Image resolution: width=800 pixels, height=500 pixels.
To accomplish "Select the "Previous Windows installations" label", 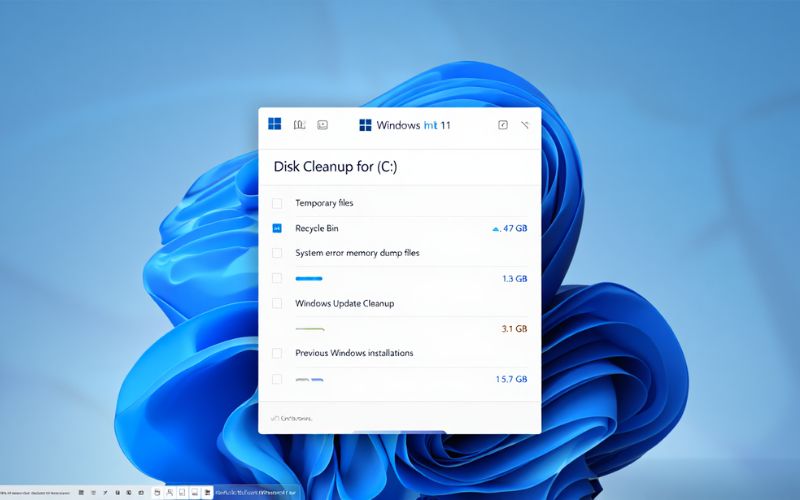I will point(354,353).
